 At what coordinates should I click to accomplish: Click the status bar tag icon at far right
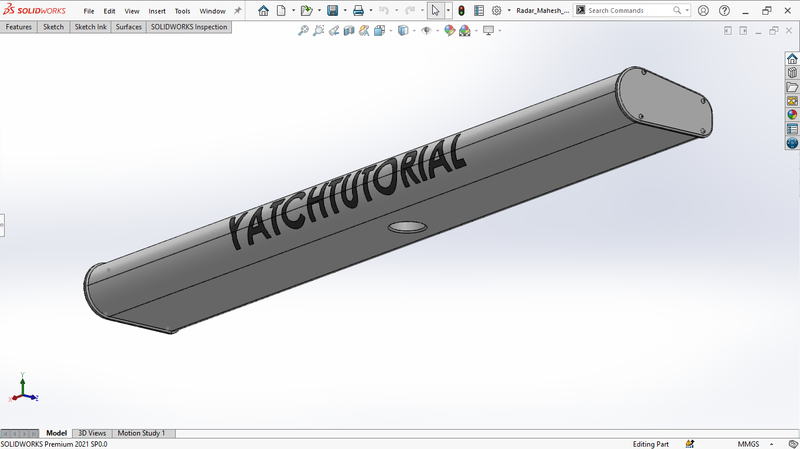pos(793,444)
